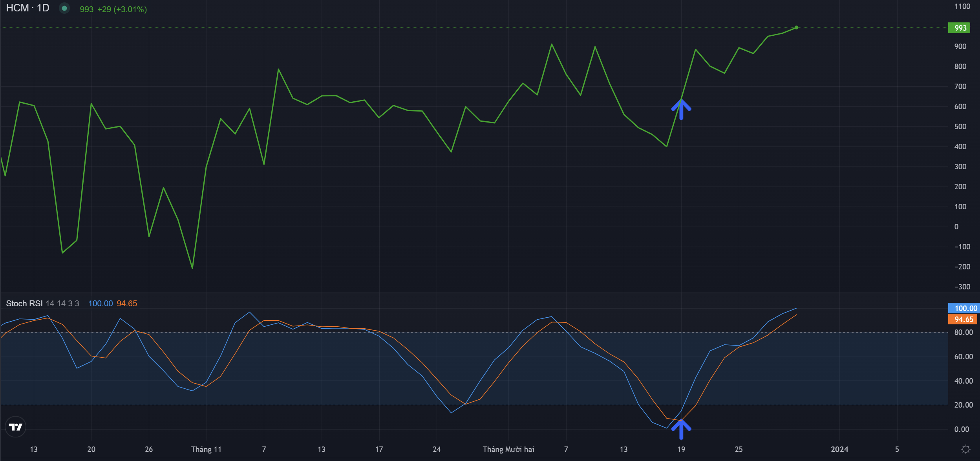Click the Tháng 11 date label
Screen dimensions: 980x461
click(x=206, y=449)
